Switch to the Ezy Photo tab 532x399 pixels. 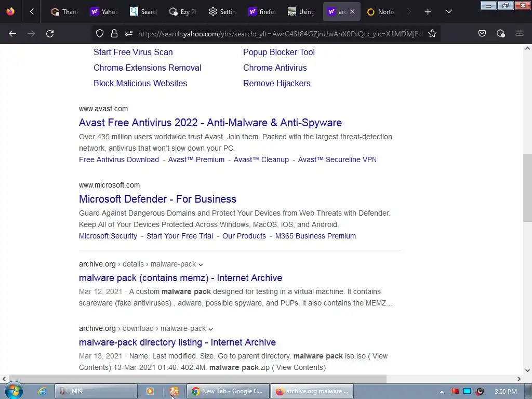tap(183, 11)
